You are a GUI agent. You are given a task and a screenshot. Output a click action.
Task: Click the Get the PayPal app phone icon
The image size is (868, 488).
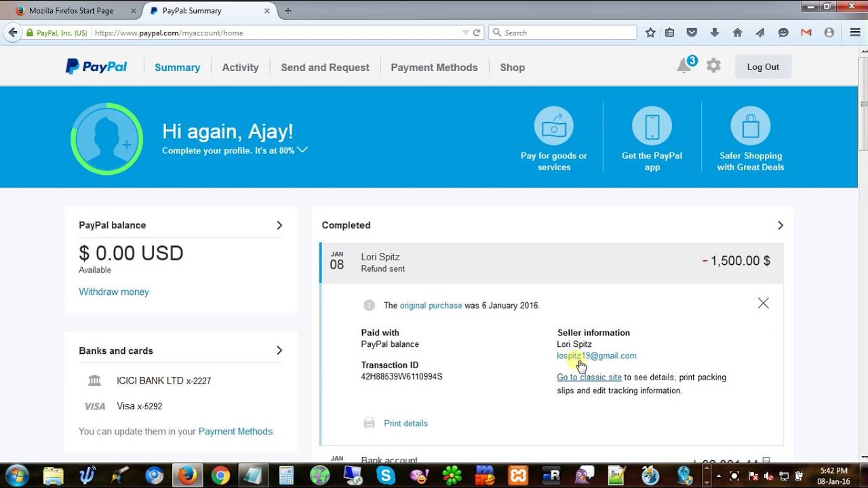pos(652,126)
